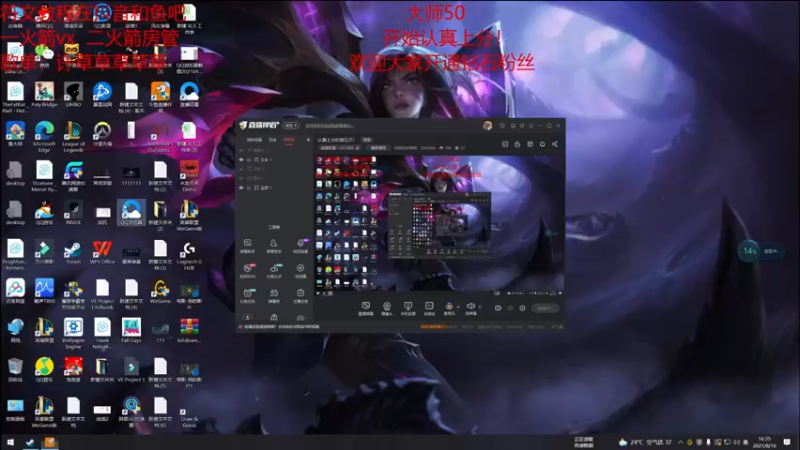Open the bilidown archive on the desktop
This screenshot has width=800, height=450.
coord(189,329)
